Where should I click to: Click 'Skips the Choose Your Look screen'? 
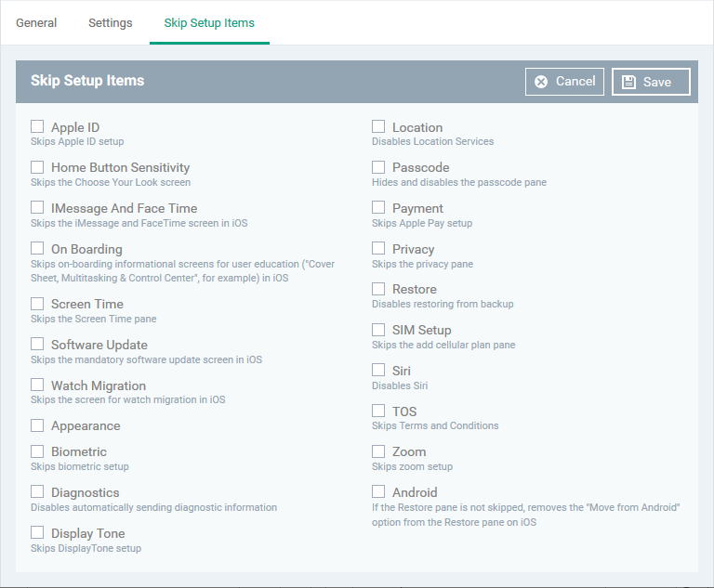111,182
